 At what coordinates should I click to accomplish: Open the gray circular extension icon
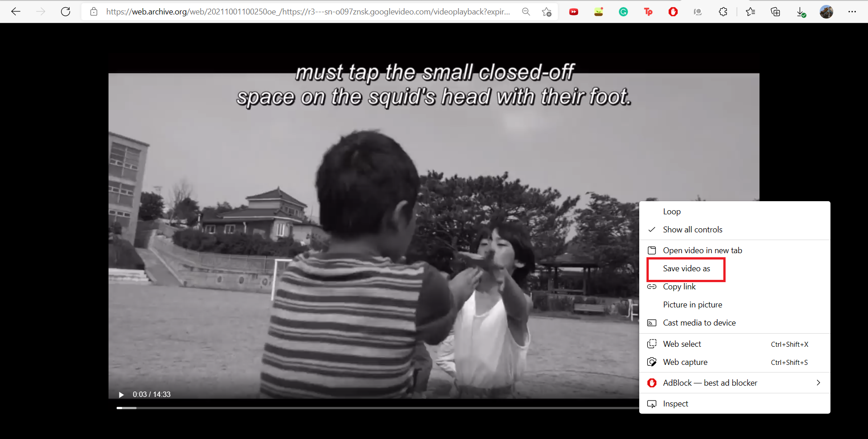(698, 12)
